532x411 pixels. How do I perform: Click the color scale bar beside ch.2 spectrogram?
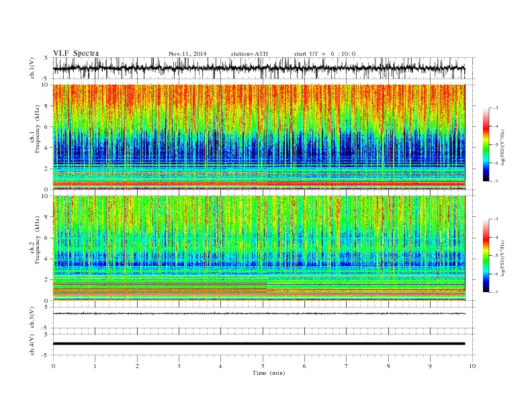(486, 255)
